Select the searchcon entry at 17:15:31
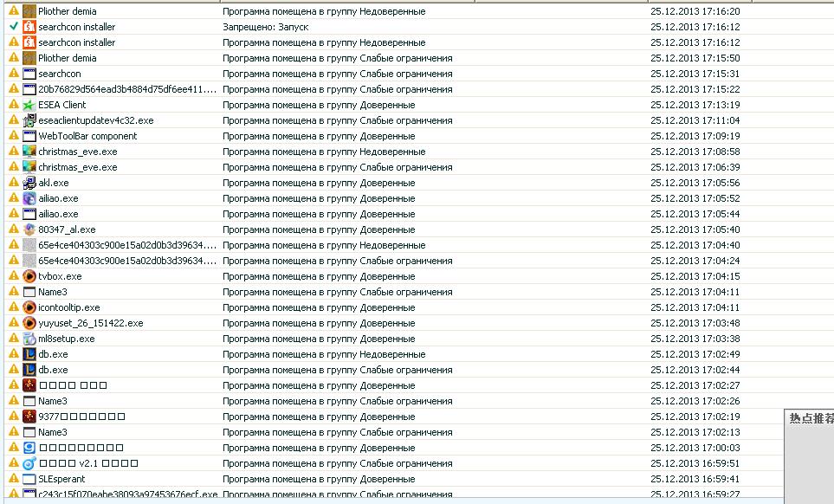The image size is (834, 504). point(60,74)
